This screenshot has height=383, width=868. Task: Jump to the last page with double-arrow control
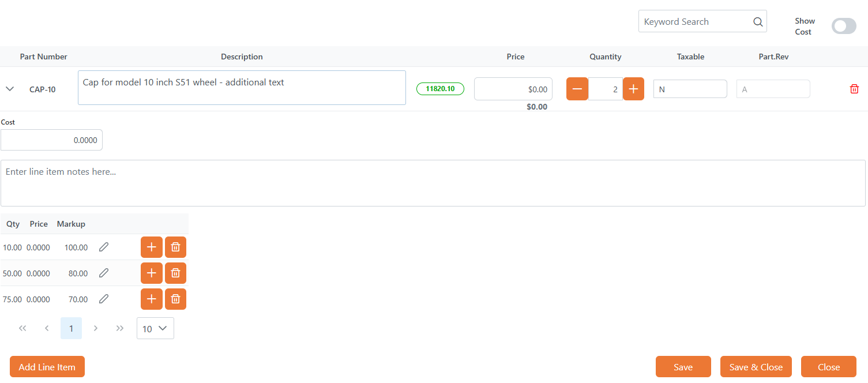point(119,328)
